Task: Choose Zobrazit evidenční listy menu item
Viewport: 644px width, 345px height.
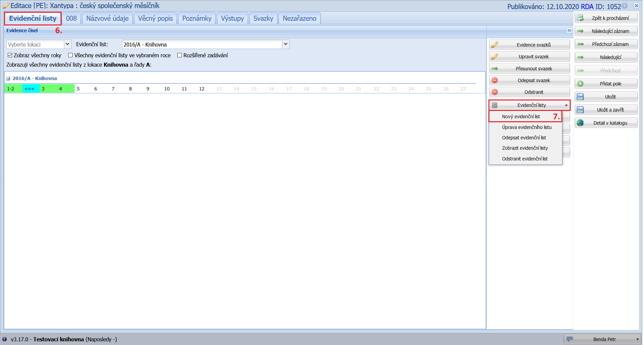Action: tap(525, 148)
